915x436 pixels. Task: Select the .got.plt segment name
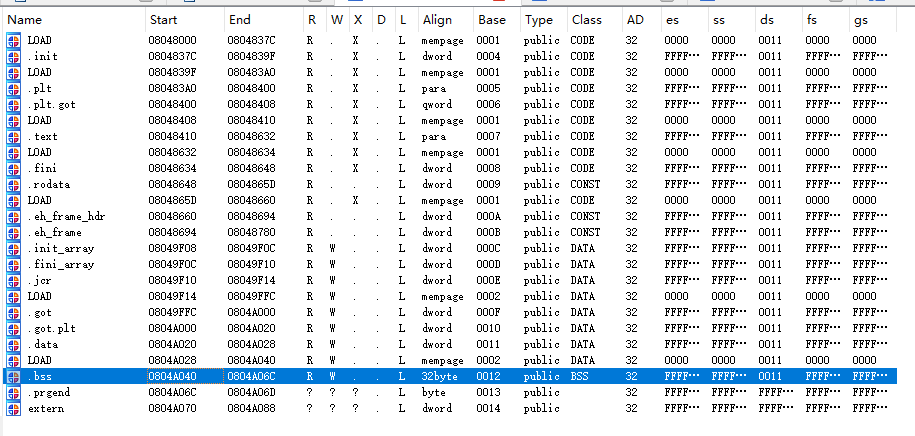point(51,329)
